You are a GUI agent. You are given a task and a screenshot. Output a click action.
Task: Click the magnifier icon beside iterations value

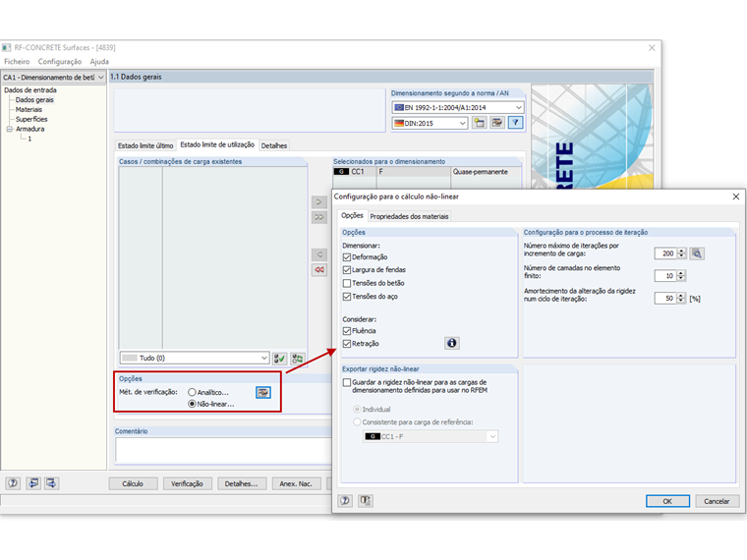[x=697, y=253]
